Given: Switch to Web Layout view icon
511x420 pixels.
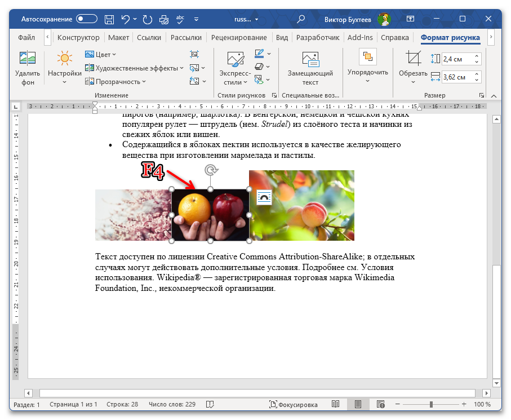Looking at the screenshot, I should [x=380, y=404].
